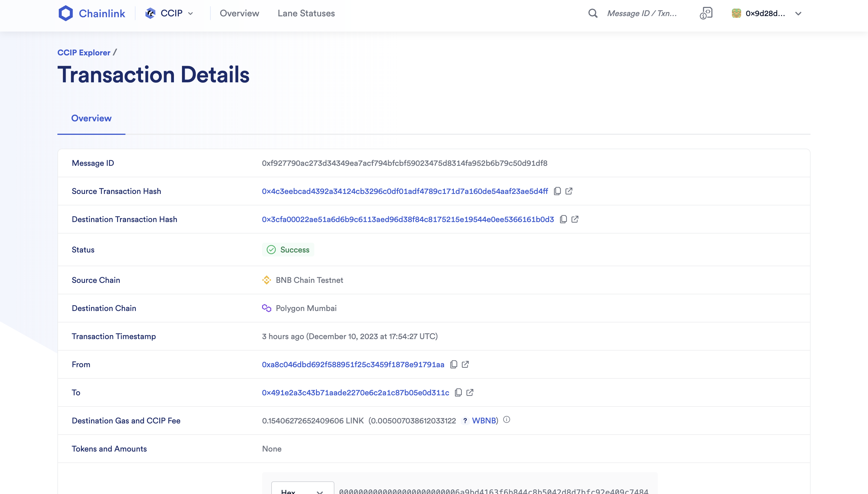
Task: Click the CCIP Explorer breadcrumb link
Action: point(84,52)
